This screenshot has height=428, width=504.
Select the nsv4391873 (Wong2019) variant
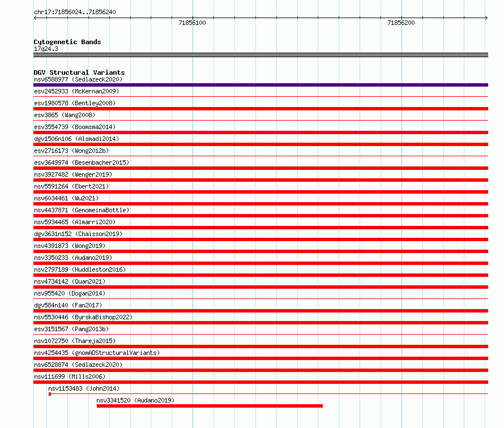click(70, 246)
